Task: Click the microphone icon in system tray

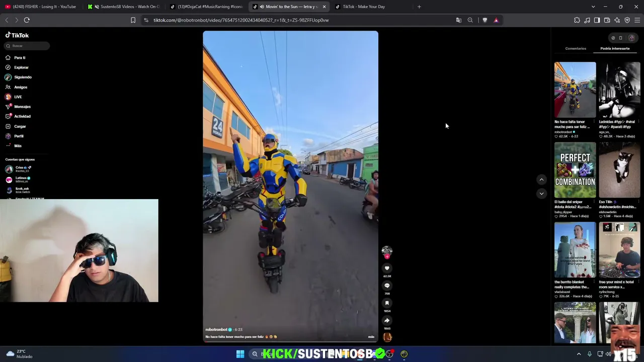Action: (x=589, y=354)
